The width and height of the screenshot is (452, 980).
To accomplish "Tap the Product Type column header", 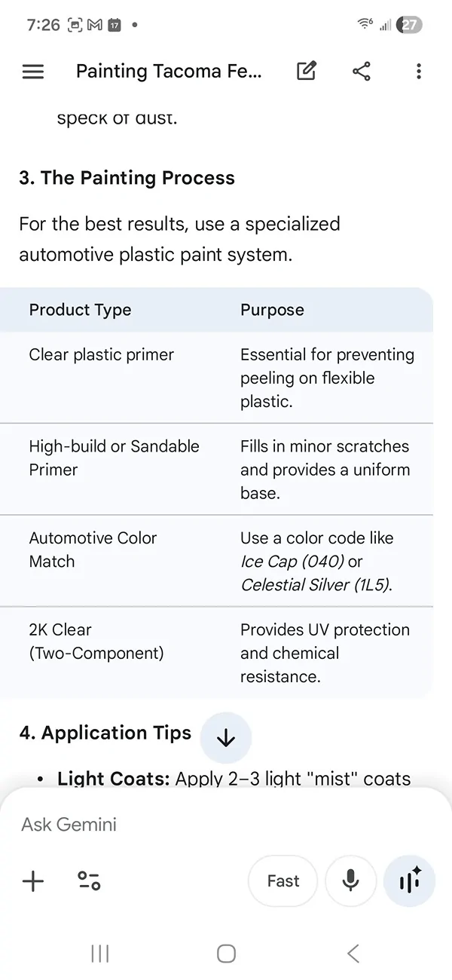I will click(x=80, y=310).
